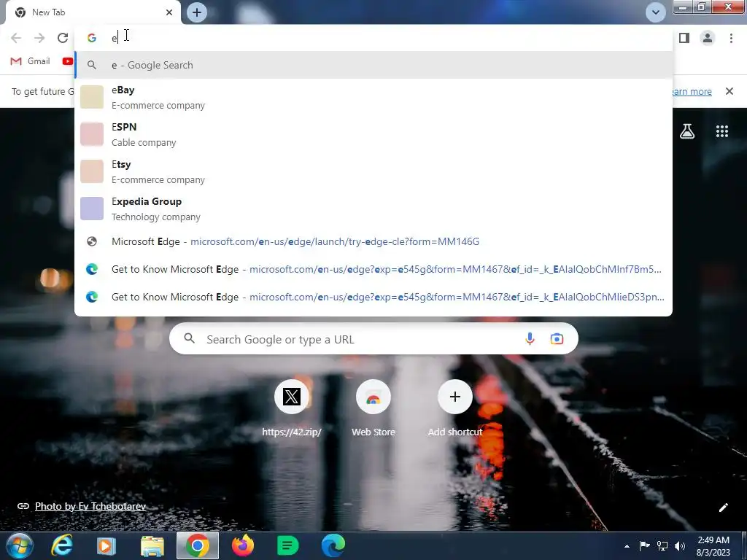This screenshot has width=747, height=560.
Task: Open the YouTube bookmark icon
Action: (68, 61)
